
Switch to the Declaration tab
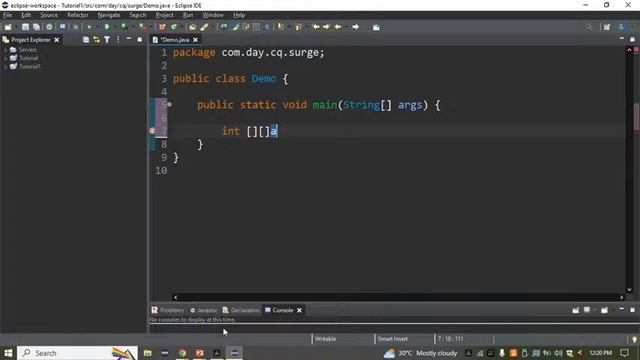click(241, 310)
